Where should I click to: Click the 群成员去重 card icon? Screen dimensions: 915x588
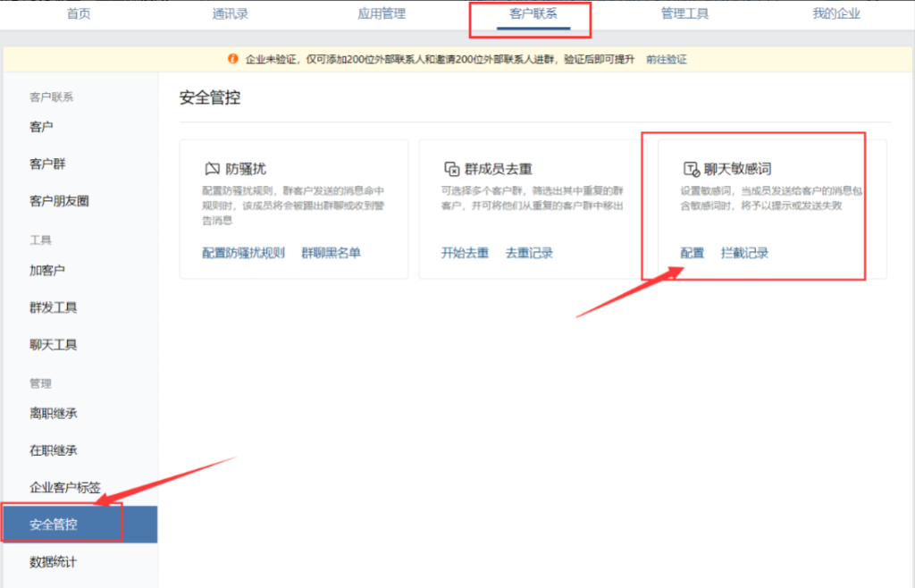[451, 169]
